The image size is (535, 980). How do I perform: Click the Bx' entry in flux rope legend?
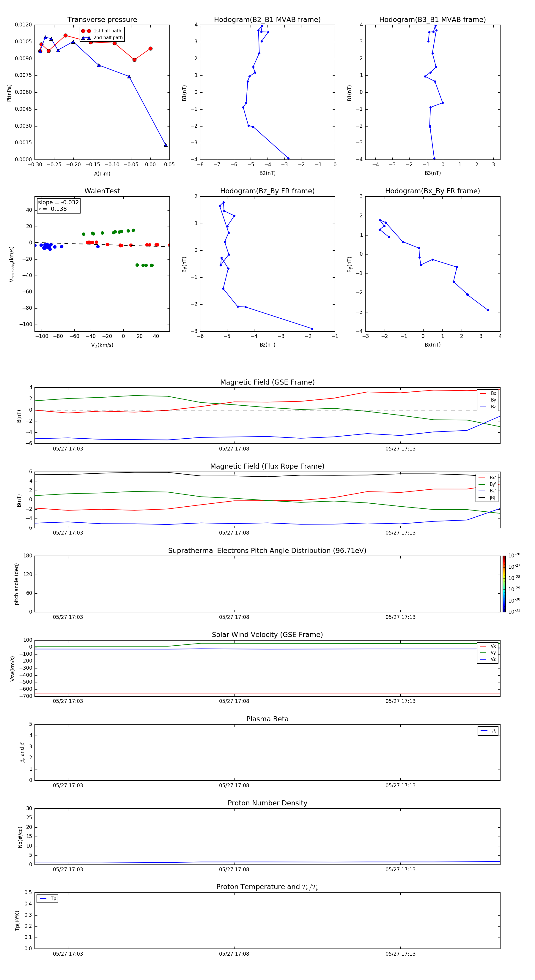487,478
